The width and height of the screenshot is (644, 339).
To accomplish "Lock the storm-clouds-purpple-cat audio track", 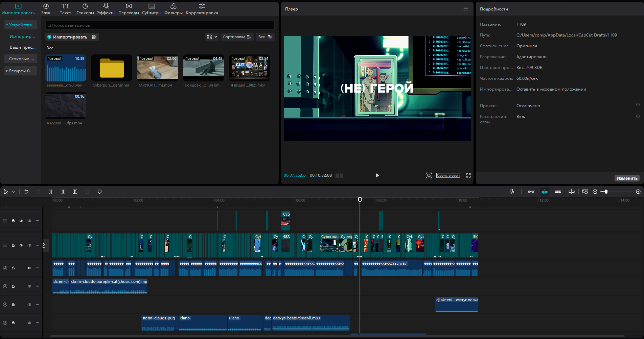I will pyautogui.click(x=13, y=286).
